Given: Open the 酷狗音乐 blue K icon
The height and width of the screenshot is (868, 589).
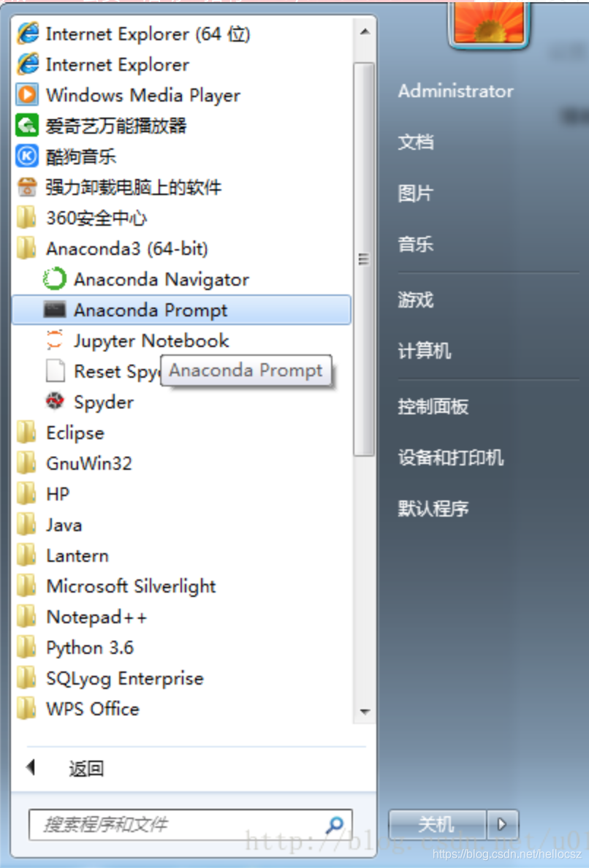Looking at the screenshot, I should tap(26, 156).
